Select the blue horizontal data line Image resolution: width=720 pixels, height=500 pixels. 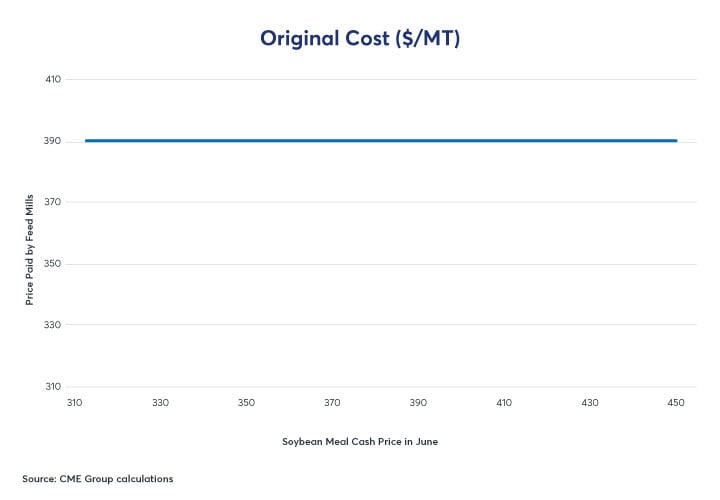(380, 141)
